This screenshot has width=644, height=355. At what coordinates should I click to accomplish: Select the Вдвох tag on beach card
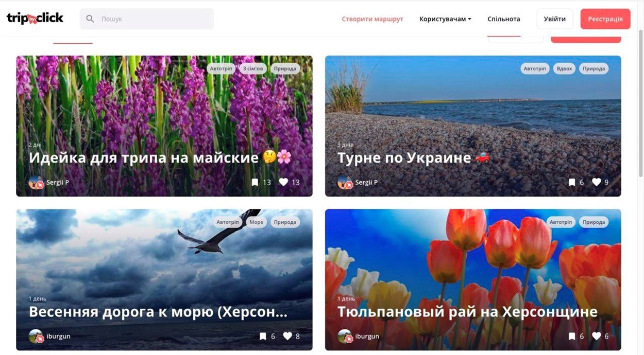(565, 68)
